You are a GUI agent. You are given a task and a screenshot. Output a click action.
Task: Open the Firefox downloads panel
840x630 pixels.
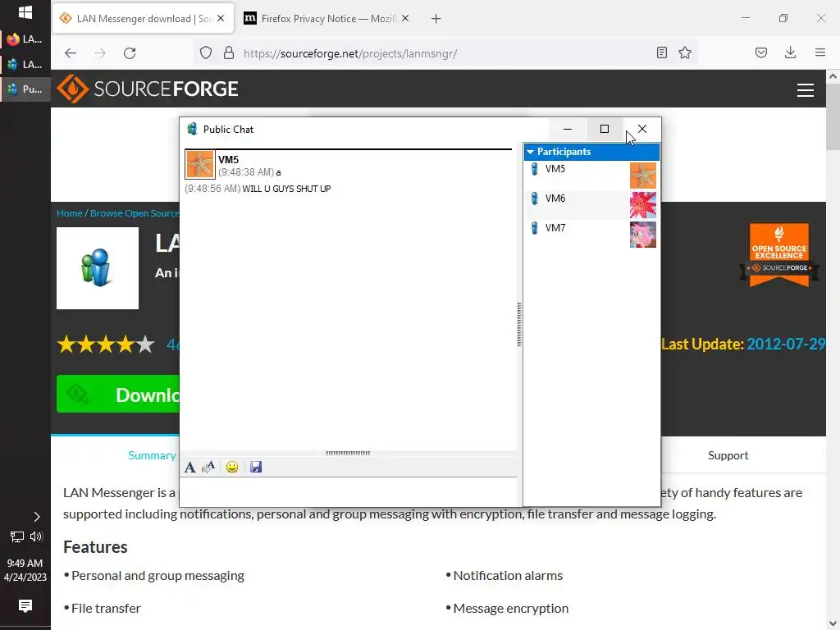(x=790, y=52)
